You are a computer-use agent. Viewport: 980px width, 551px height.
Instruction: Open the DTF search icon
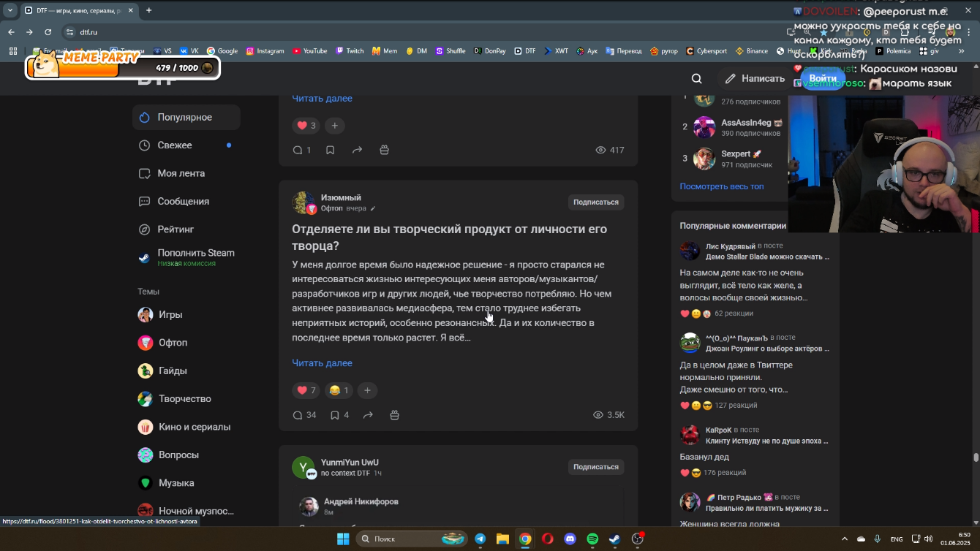click(x=696, y=79)
